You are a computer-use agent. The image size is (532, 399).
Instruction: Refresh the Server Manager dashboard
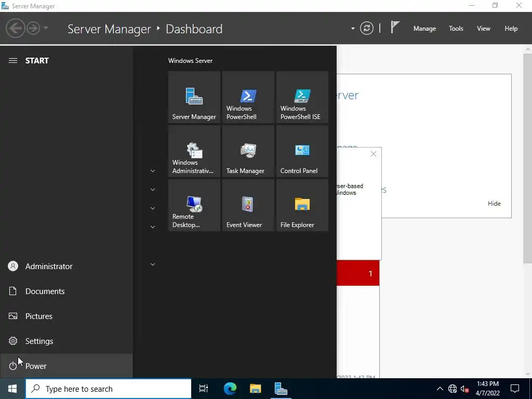coord(367,28)
